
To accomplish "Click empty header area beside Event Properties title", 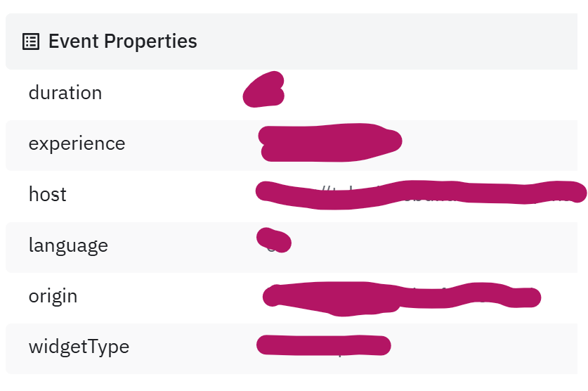I will click(x=386, y=41).
